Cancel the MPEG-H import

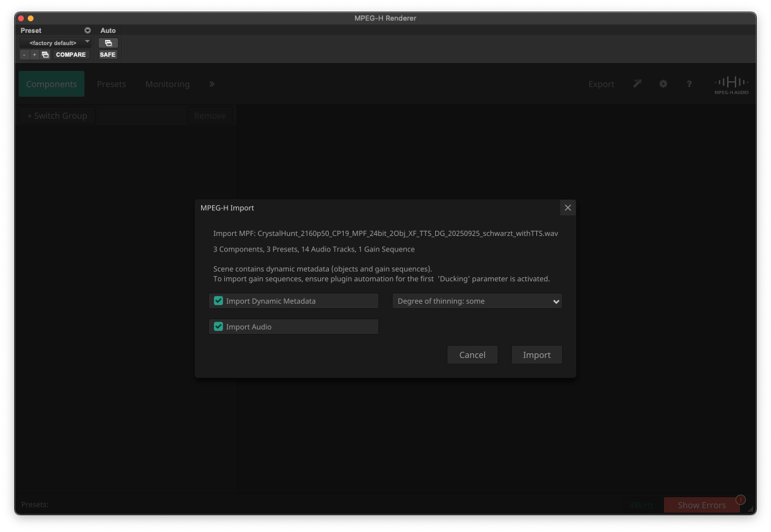tap(472, 355)
